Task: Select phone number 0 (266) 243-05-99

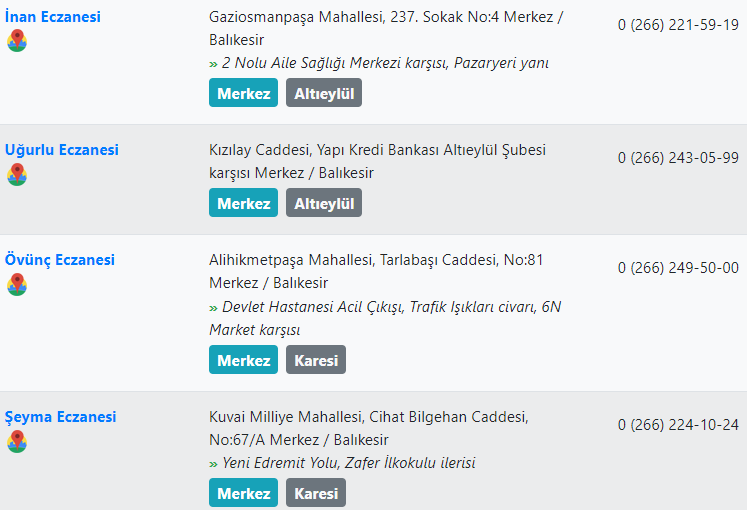Action: [x=678, y=158]
